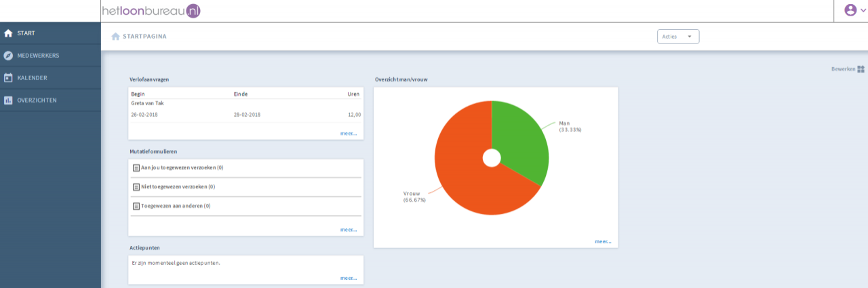Open the Acties dropdown
The width and height of the screenshot is (868, 288).
678,37
